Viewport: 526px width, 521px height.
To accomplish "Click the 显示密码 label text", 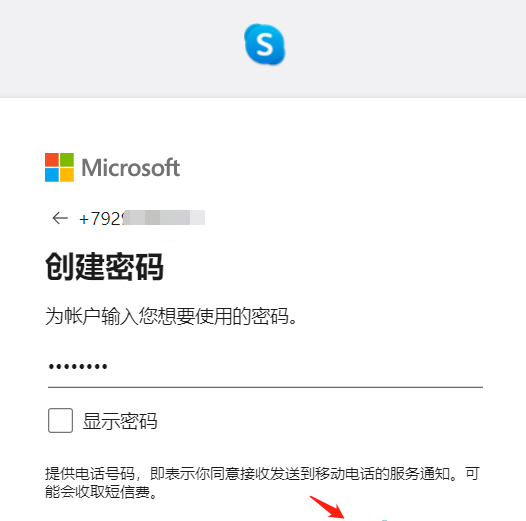I will [120, 421].
